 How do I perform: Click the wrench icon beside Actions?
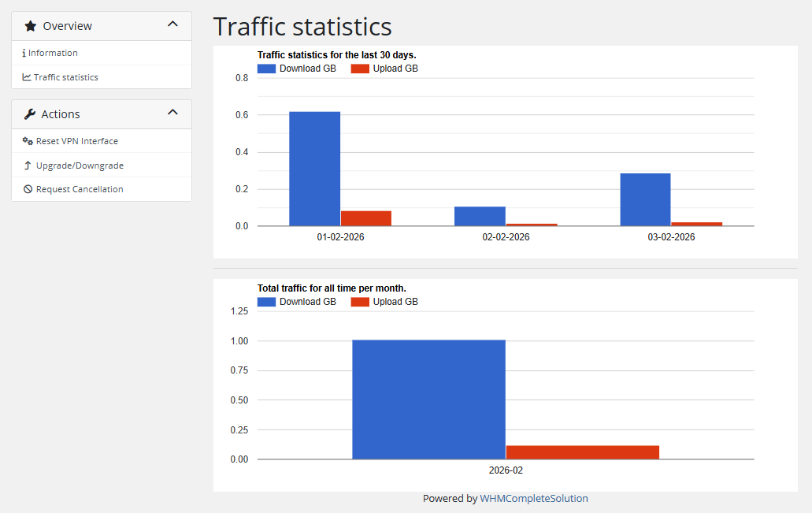coord(30,114)
